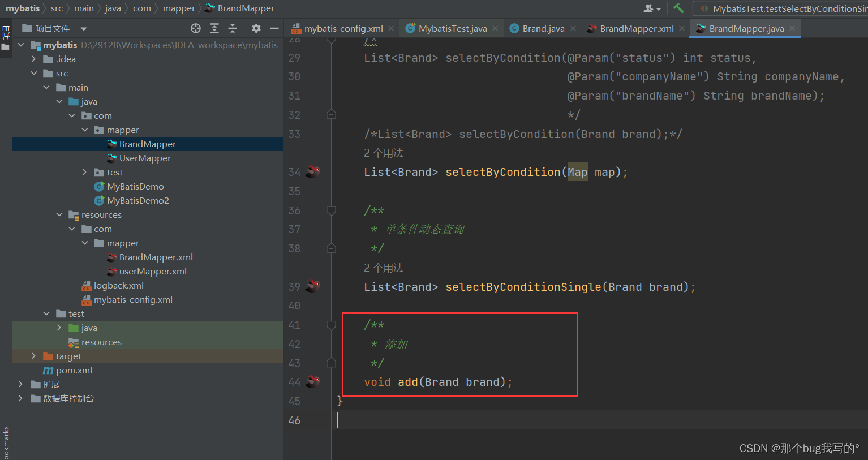
Task: Click fold end marker at line 32
Action: (332, 114)
